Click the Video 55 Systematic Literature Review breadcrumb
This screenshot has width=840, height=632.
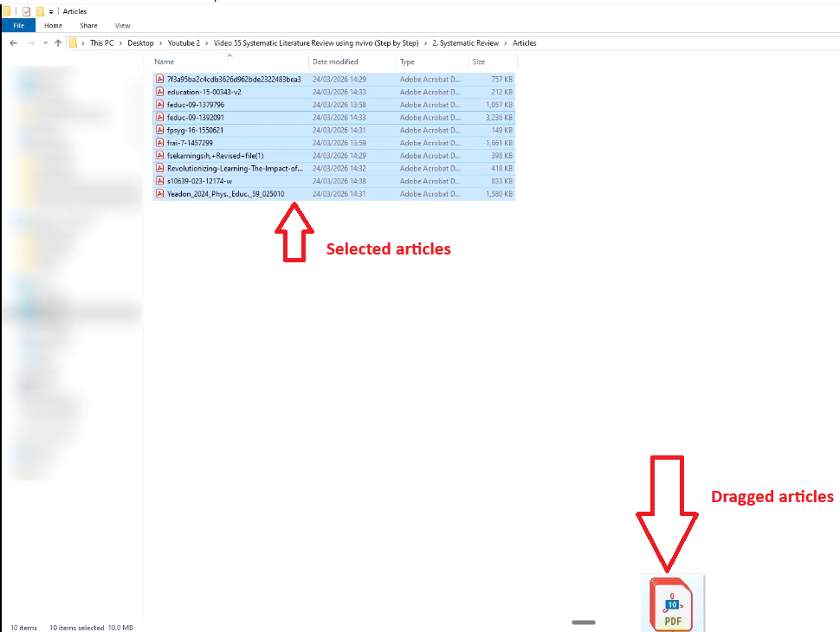pos(315,42)
